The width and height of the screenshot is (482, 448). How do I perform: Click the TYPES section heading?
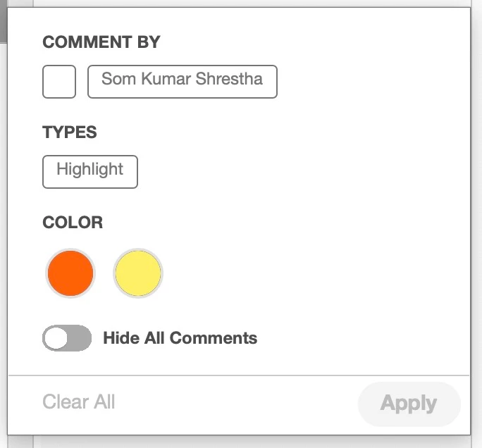pyautogui.click(x=70, y=132)
